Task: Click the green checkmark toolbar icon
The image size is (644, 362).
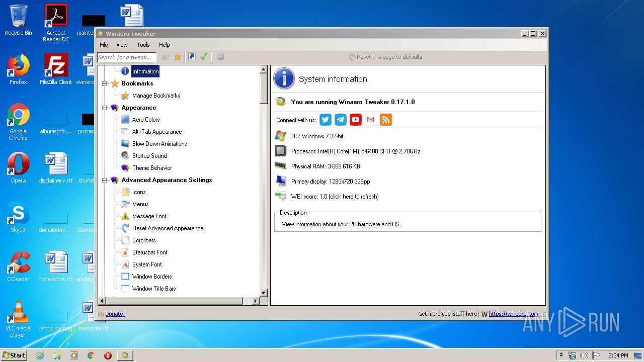Action: (204, 57)
